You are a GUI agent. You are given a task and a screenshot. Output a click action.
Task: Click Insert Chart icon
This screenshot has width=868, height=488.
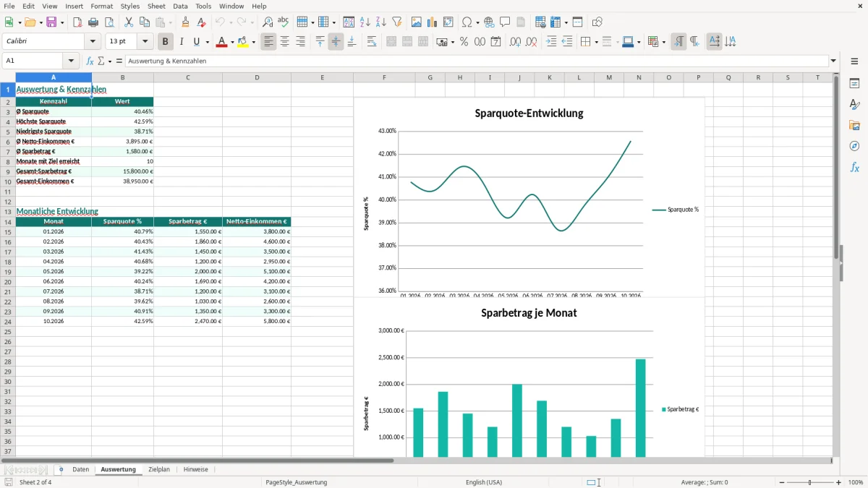(433, 22)
